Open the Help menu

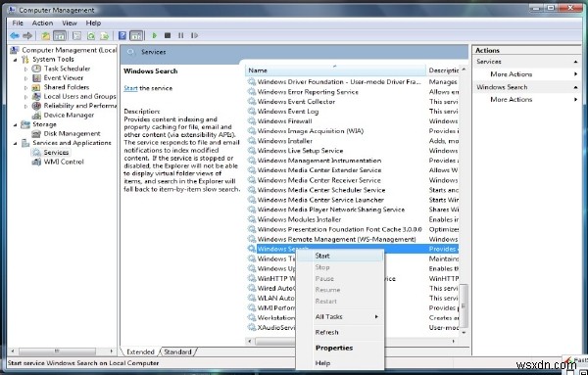(x=93, y=23)
